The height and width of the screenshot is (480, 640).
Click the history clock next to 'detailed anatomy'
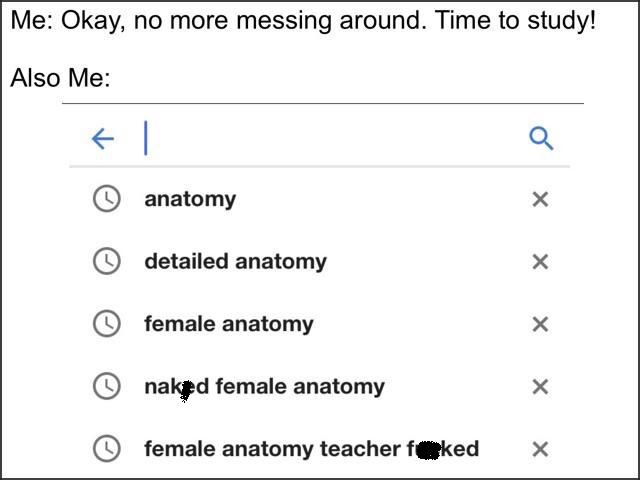pyautogui.click(x=106, y=261)
